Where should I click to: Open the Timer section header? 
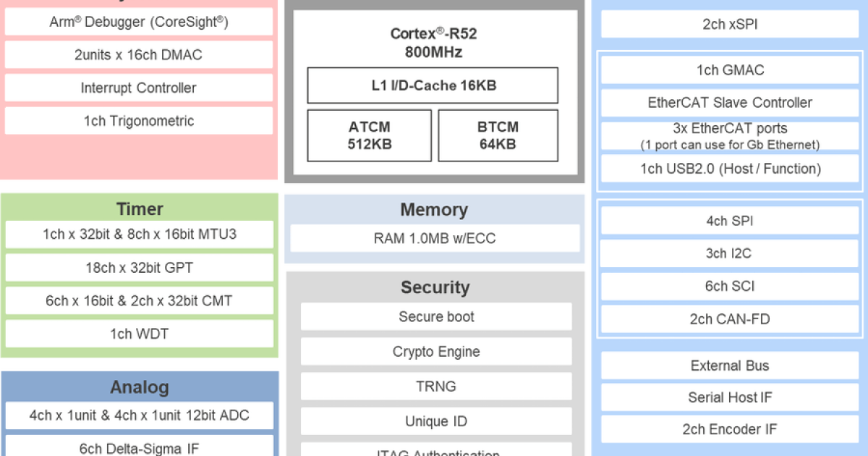(x=139, y=208)
